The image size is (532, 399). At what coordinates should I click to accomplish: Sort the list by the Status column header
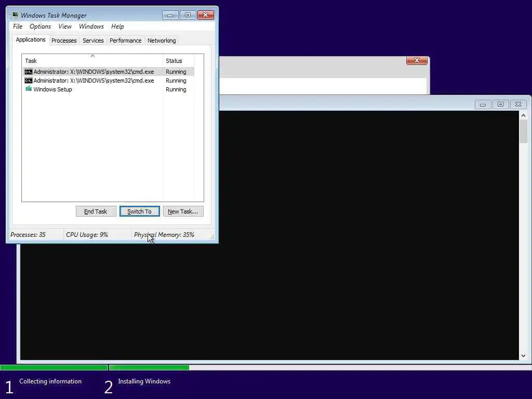point(179,61)
